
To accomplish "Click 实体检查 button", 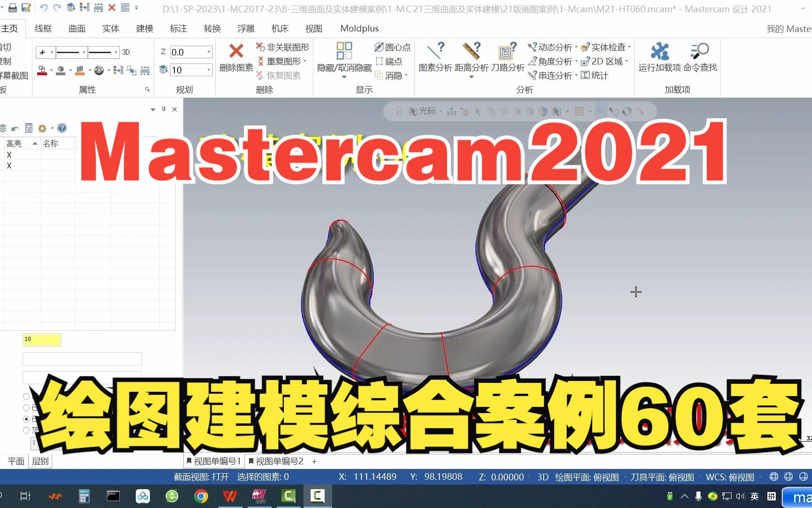I will click(604, 47).
